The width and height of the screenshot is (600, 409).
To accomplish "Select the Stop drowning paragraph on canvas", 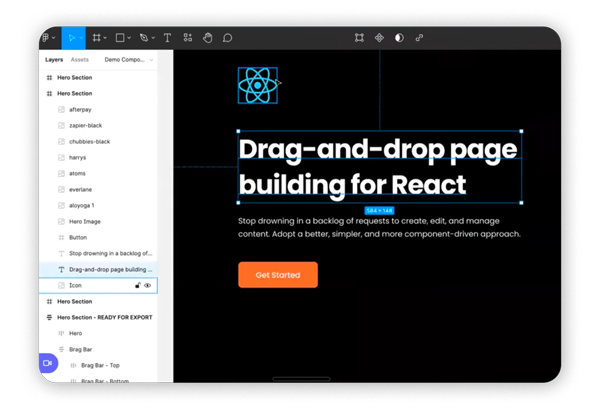I will pyautogui.click(x=379, y=227).
